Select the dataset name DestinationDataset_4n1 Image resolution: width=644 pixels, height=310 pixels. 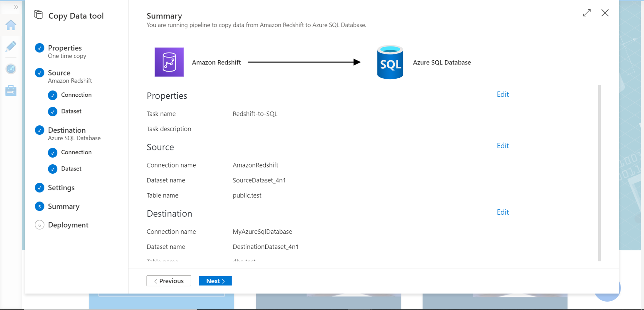click(266, 247)
